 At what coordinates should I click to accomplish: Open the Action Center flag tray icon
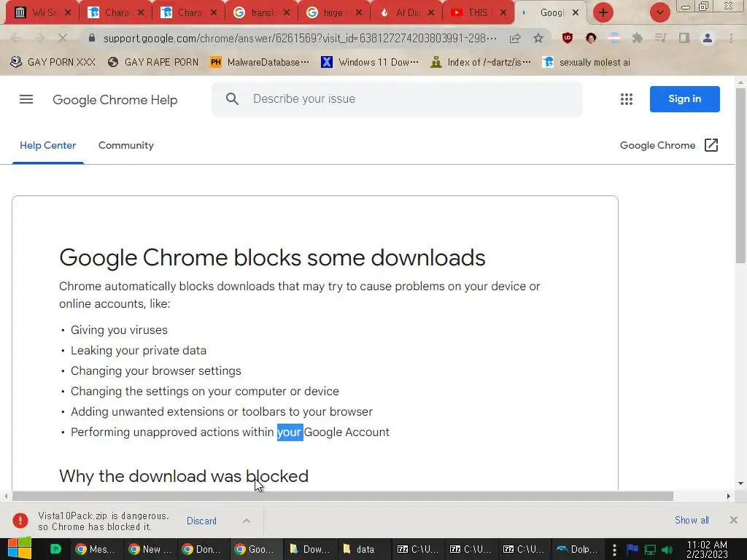click(x=632, y=550)
